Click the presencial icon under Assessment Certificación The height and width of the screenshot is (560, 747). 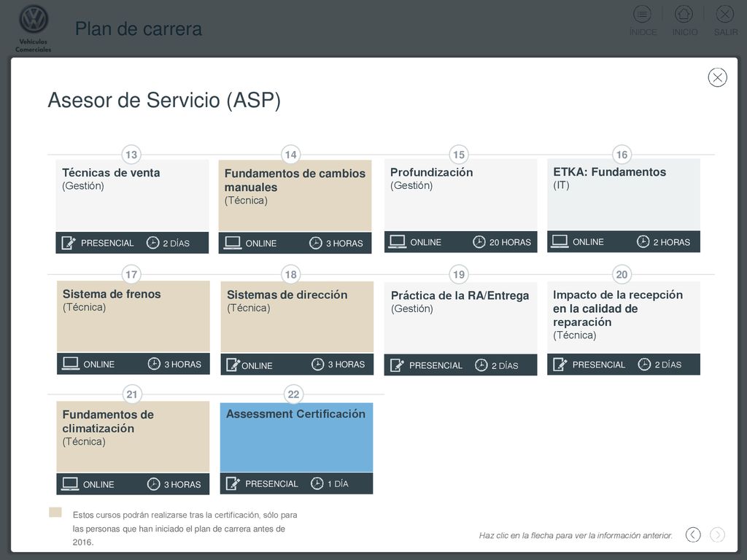pyautogui.click(x=233, y=483)
